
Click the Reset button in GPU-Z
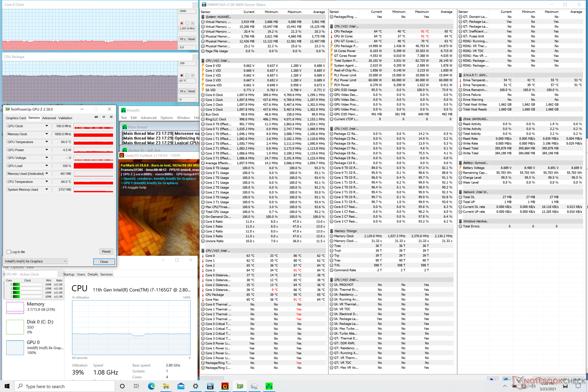pyautogui.click(x=106, y=252)
